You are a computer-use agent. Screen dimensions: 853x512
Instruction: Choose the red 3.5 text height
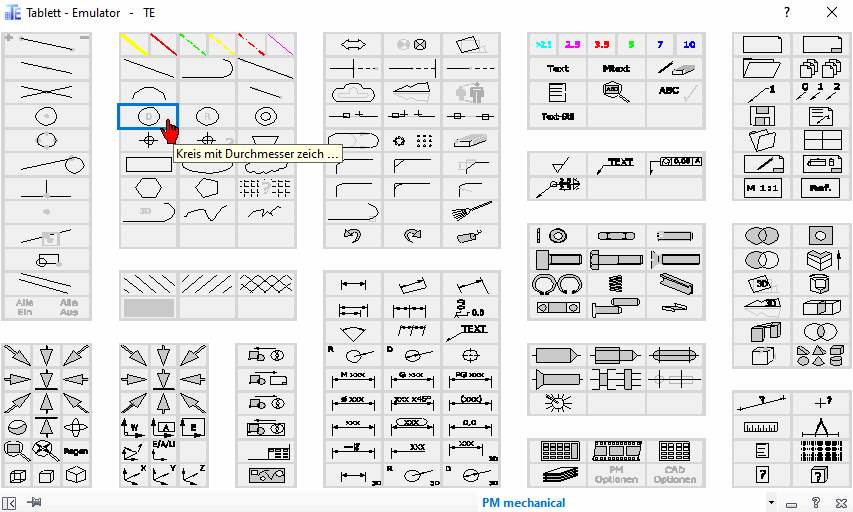tap(602, 44)
